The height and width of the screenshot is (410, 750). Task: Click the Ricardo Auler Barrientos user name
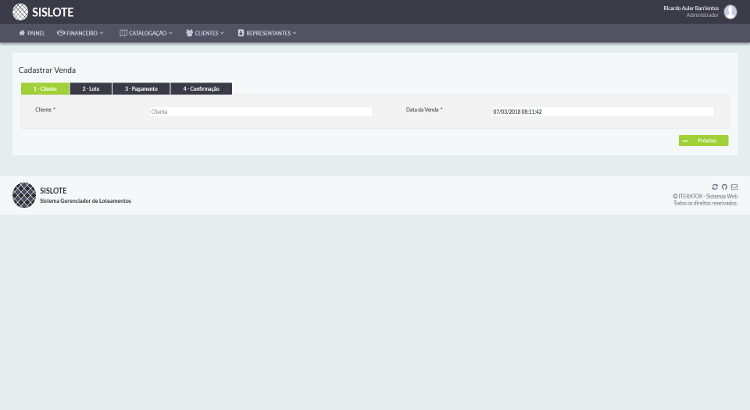point(691,8)
